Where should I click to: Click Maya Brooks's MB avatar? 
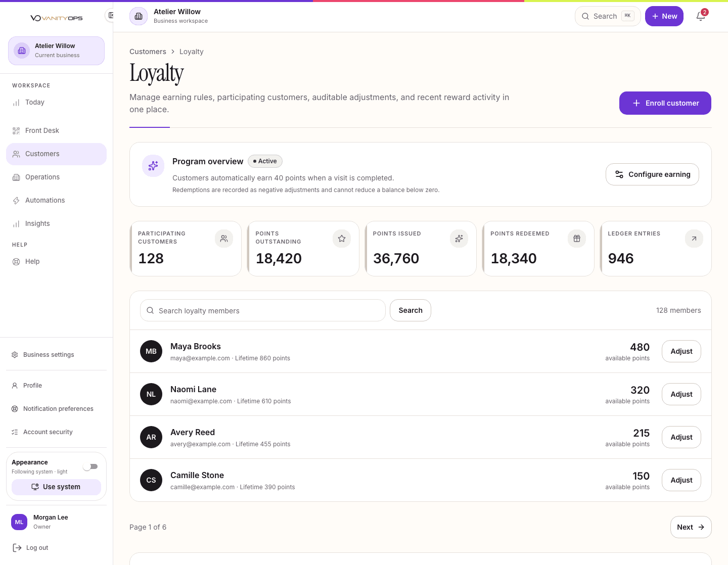[151, 351]
